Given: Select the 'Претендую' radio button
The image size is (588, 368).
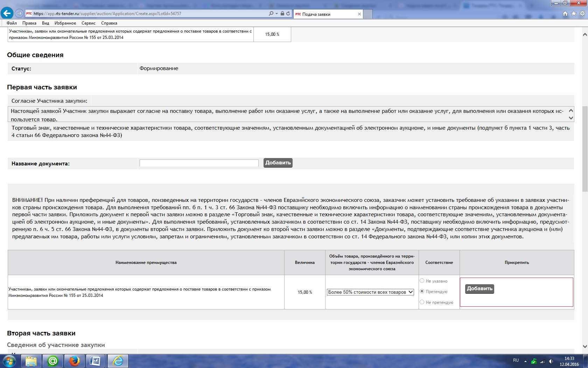Looking at the screenshot, I should pos(422,291).
